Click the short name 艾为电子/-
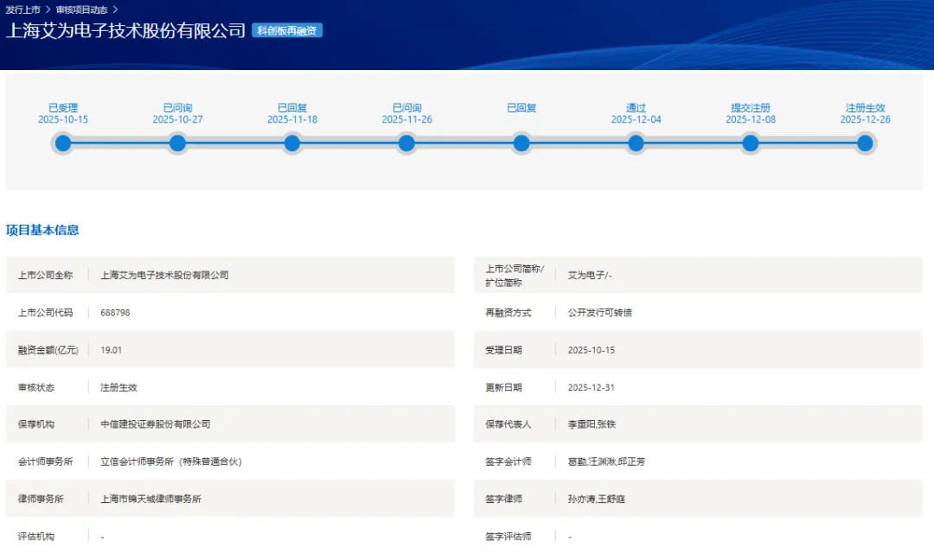This screenshot has height=560, width=934. pos(590,275)
